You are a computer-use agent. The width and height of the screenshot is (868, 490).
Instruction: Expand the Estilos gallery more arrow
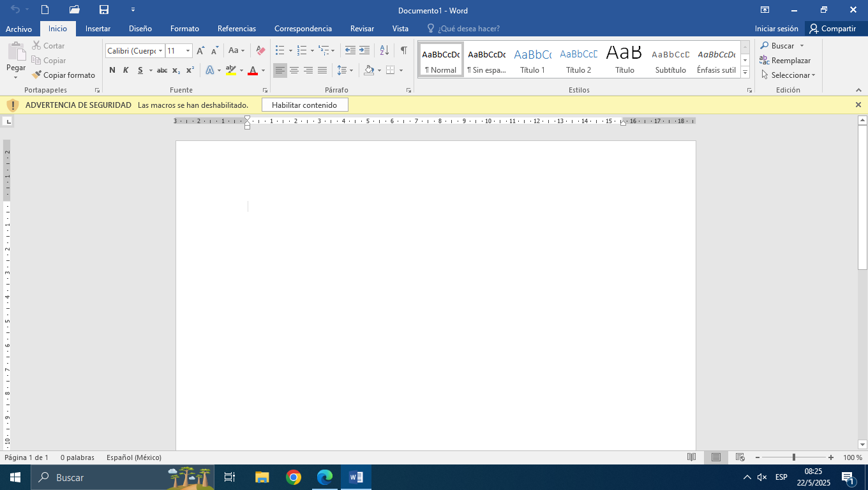click(x=745, y=73)
